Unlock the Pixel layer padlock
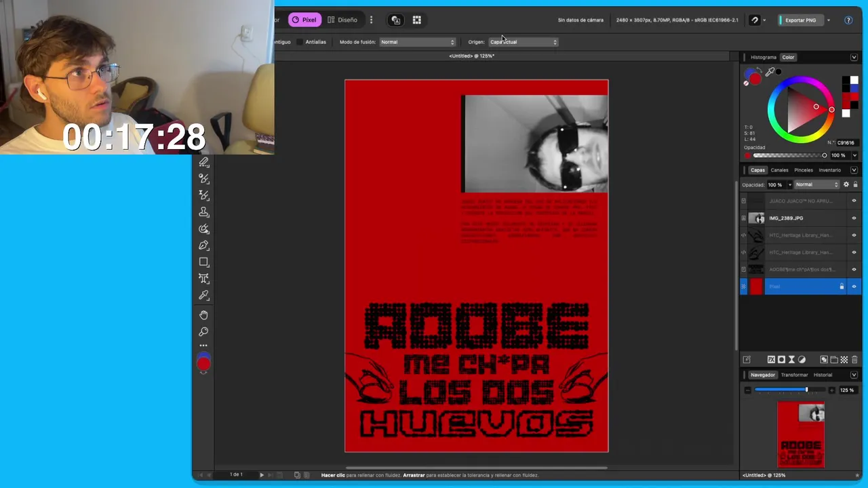 [842, 287]
